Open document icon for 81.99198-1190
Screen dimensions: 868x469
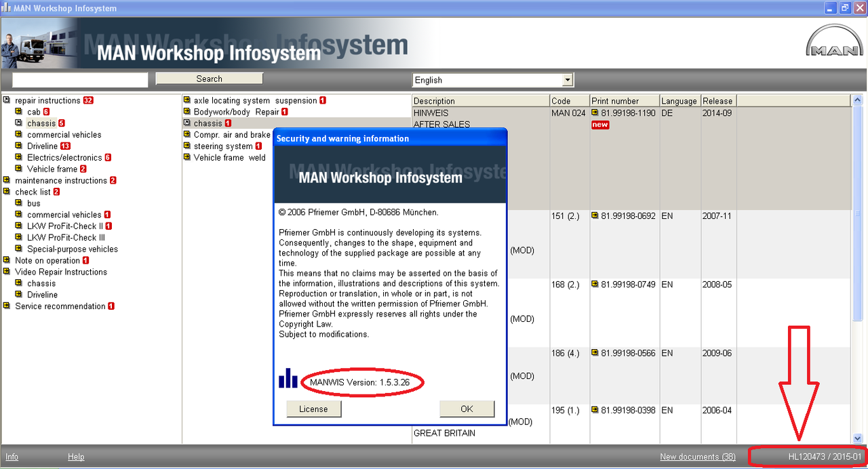pos(595,113)
